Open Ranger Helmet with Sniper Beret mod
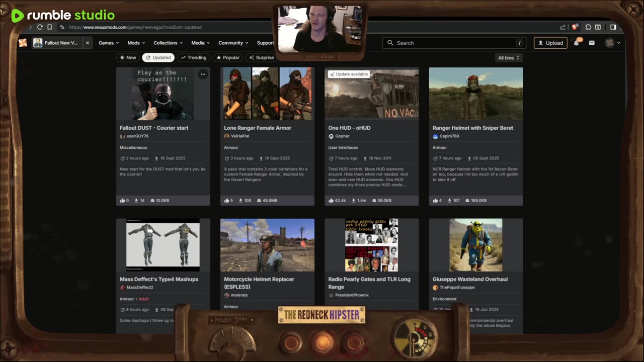 473,128
